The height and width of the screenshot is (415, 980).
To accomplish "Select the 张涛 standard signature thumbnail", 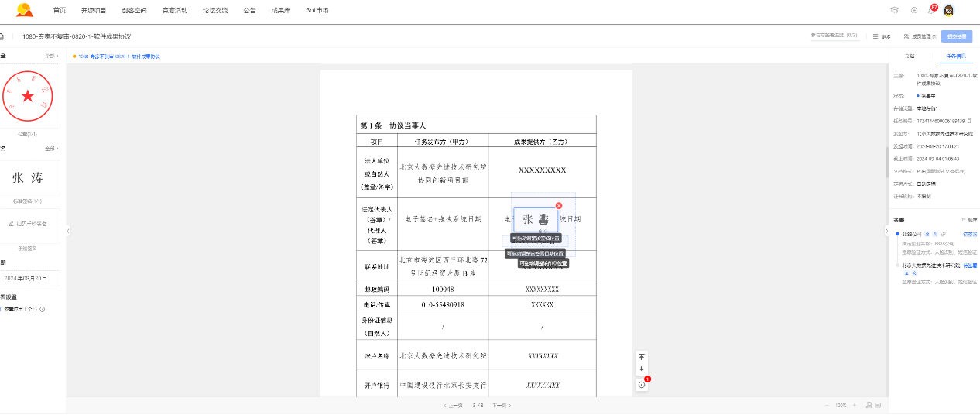I will (x=29, y=178).
